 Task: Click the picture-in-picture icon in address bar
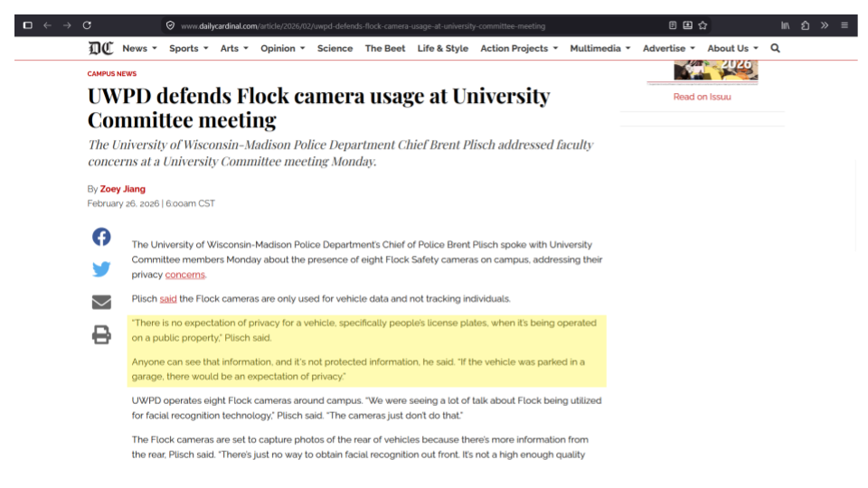pyautogui.click(x=687, y=25)
